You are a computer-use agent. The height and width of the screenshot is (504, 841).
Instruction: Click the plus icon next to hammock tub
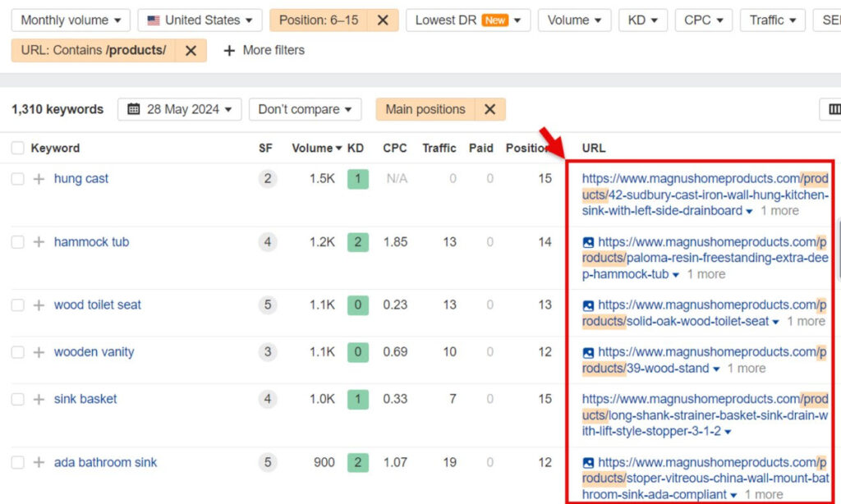(39, 242)
